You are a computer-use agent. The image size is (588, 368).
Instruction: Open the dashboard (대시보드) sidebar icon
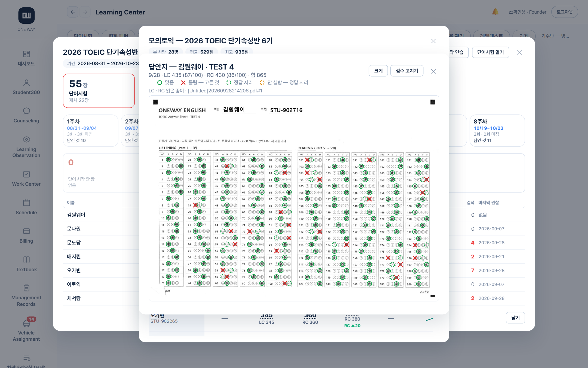(x=26, y=54)
